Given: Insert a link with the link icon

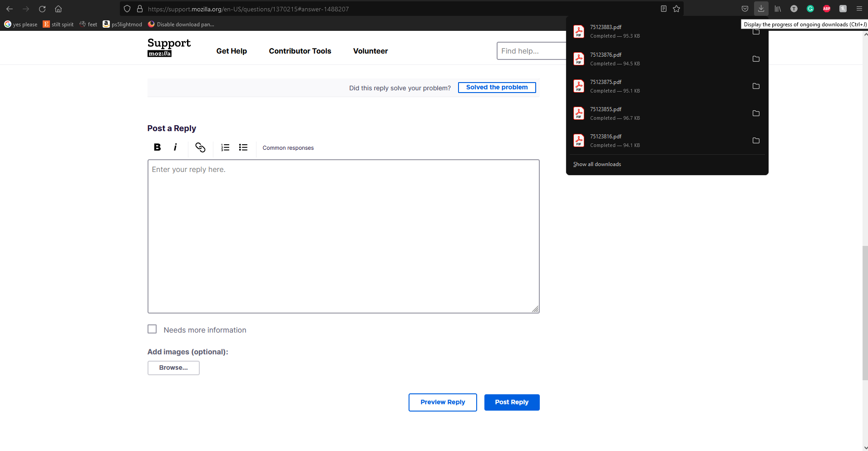Looking at the screenshot, I should click(x=200, y=147).
